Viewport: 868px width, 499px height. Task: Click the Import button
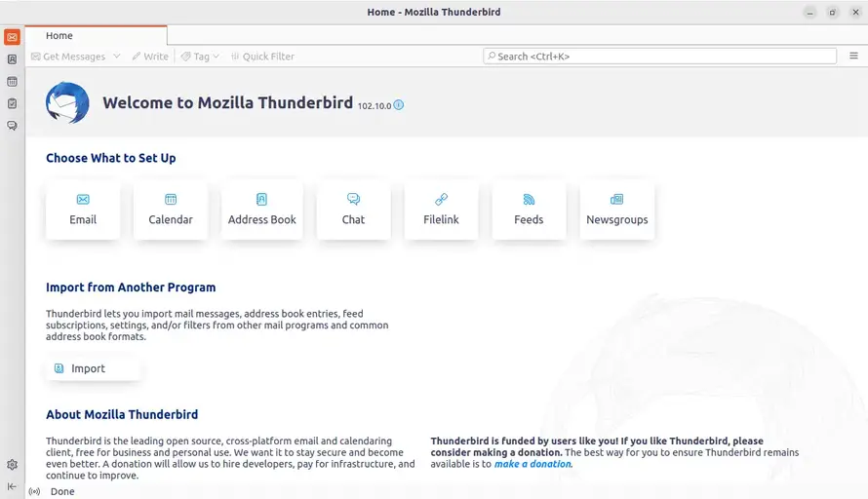(x=93, y=368)
